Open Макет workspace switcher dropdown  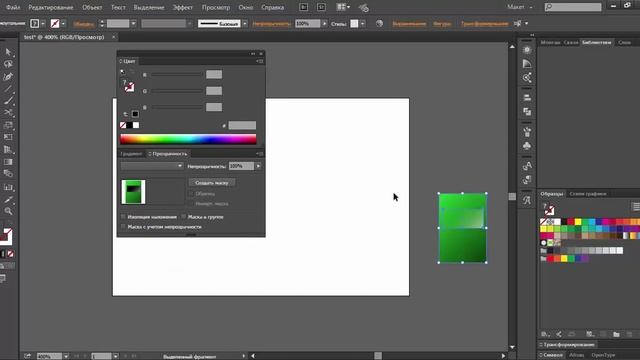(520, 7)
